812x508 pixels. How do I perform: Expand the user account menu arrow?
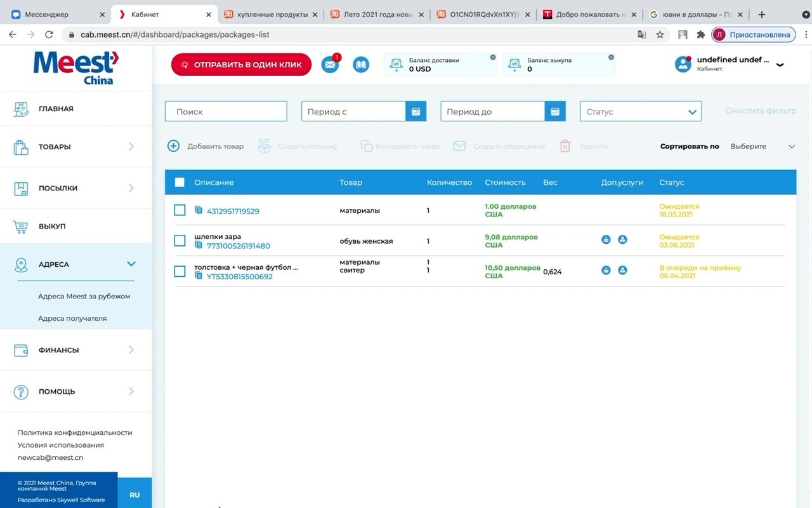pyautogui.click(x=780, y=64)
